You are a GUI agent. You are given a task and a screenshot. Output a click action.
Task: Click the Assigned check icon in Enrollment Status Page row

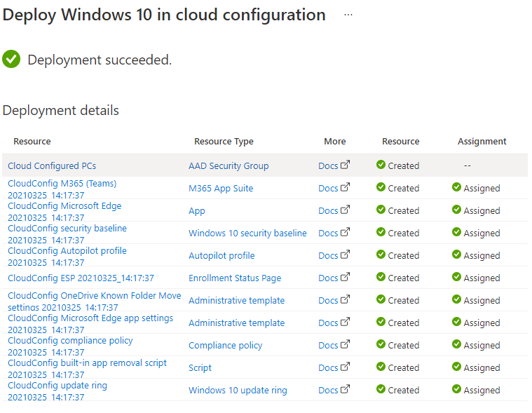456,276
